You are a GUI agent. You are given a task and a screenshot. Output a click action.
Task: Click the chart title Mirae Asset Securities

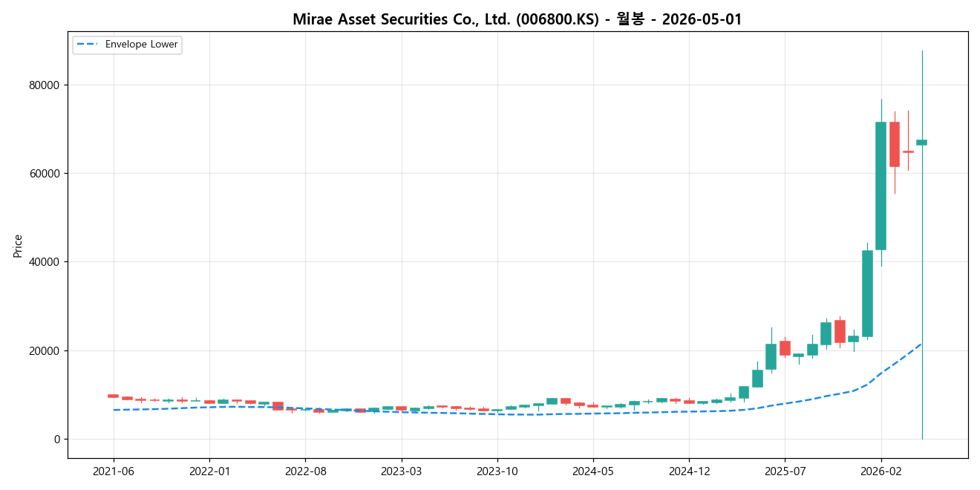(x=517, y=19)
